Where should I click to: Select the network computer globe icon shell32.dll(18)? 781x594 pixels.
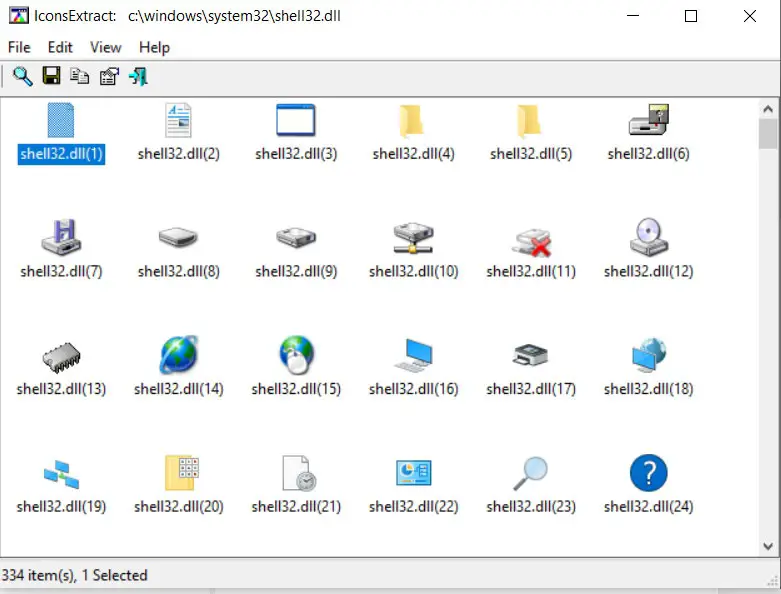(649, 355)
